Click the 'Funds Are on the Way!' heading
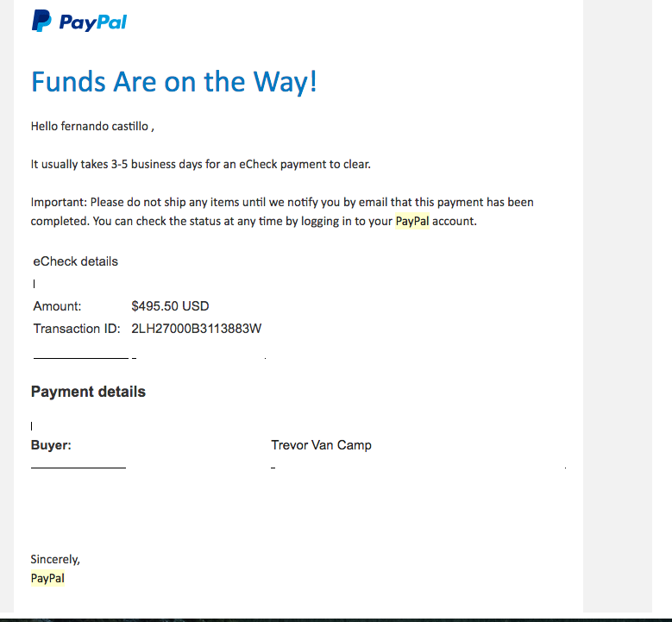The width and height of the screenshot is (672, 622). [x=174, y=81]
